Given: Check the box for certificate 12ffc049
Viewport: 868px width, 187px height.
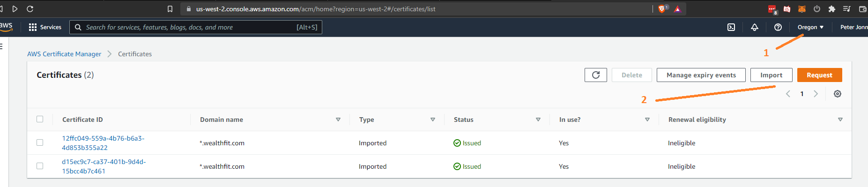Looking at the screenshot, I should pyautogui.click(x=40, y=142).
